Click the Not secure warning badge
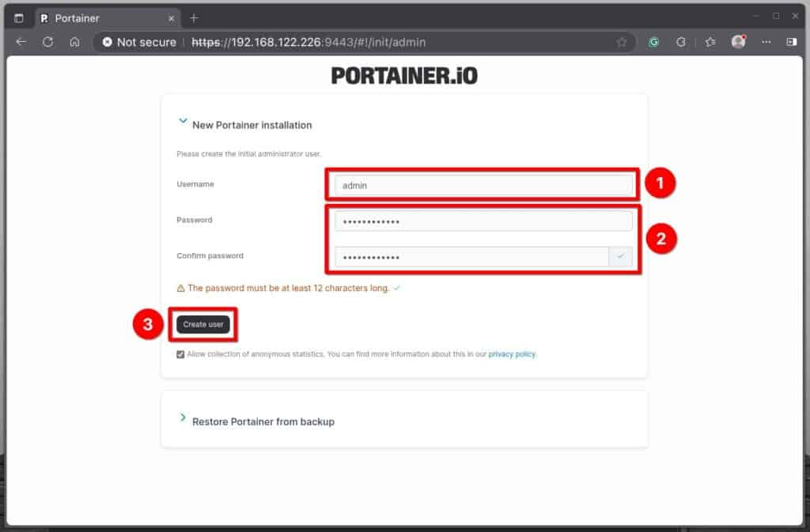The height and width of the screenshot is (532, 810). tap(139, 43)
